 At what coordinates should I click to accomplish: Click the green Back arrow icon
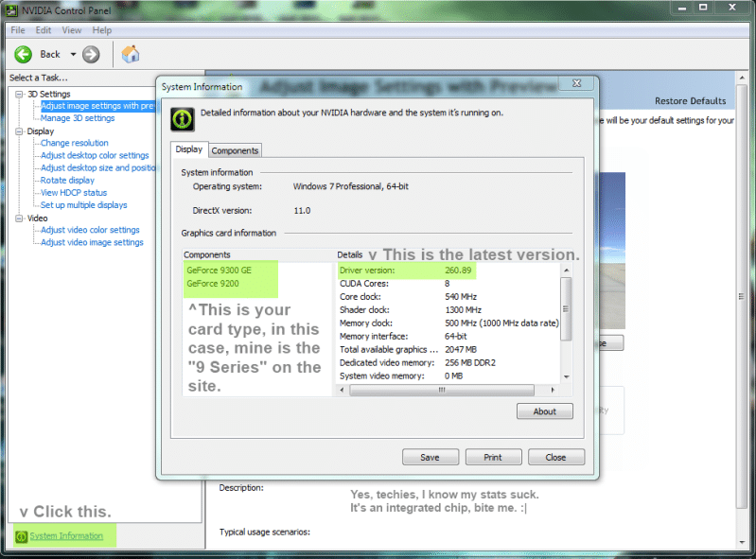pyautogui.click(x=23, y=55)
